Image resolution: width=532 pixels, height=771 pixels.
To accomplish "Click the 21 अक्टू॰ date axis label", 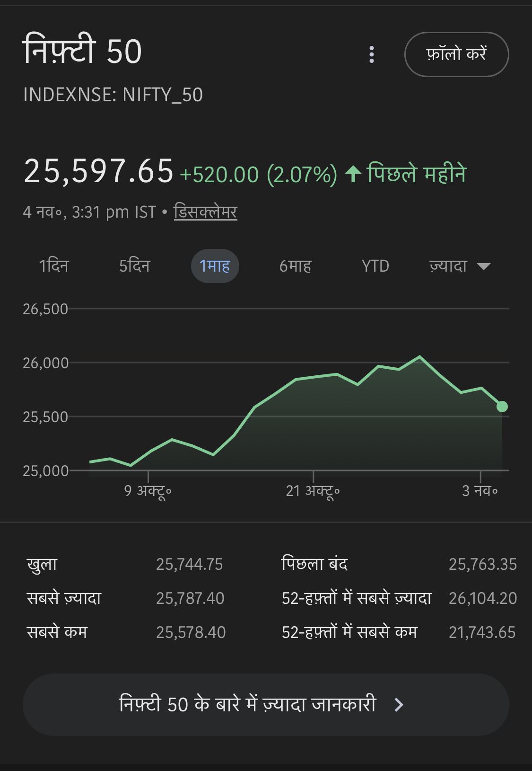I will pyautogui.click(x=313, y=491).
